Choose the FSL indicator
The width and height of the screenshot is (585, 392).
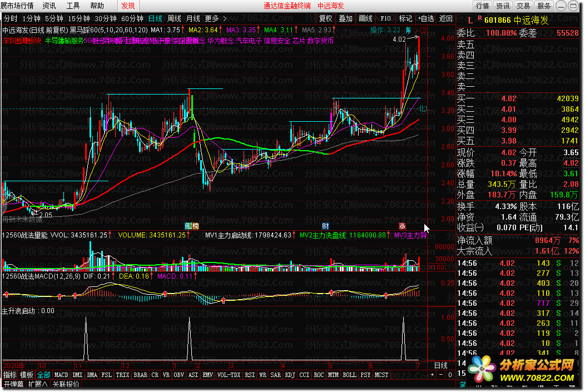107,375
